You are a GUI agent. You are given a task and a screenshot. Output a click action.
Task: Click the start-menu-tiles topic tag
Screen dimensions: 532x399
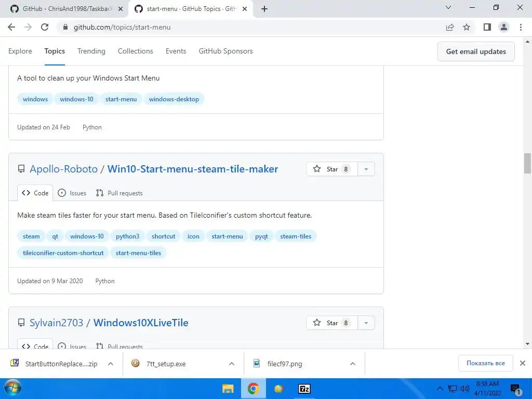click(138, 253)
